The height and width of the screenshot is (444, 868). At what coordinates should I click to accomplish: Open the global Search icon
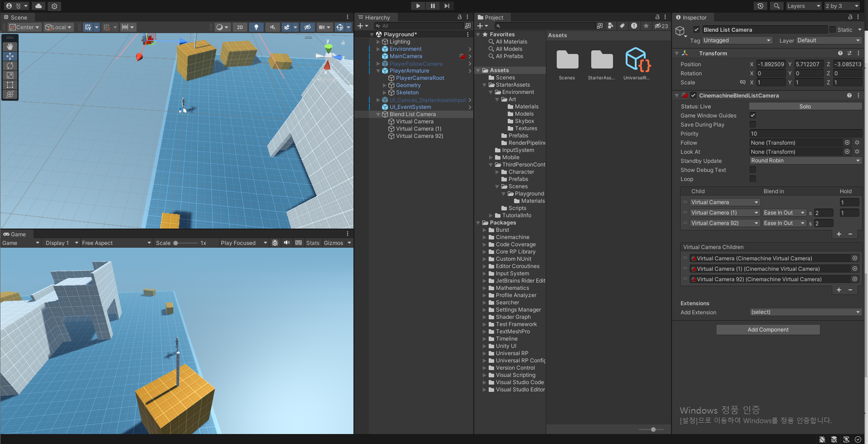coord(777,6)
